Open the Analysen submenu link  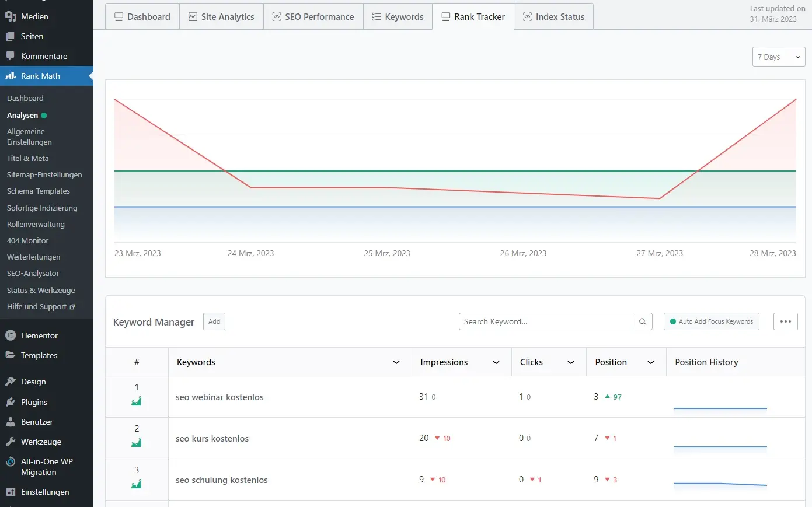(x=22, y=115)
